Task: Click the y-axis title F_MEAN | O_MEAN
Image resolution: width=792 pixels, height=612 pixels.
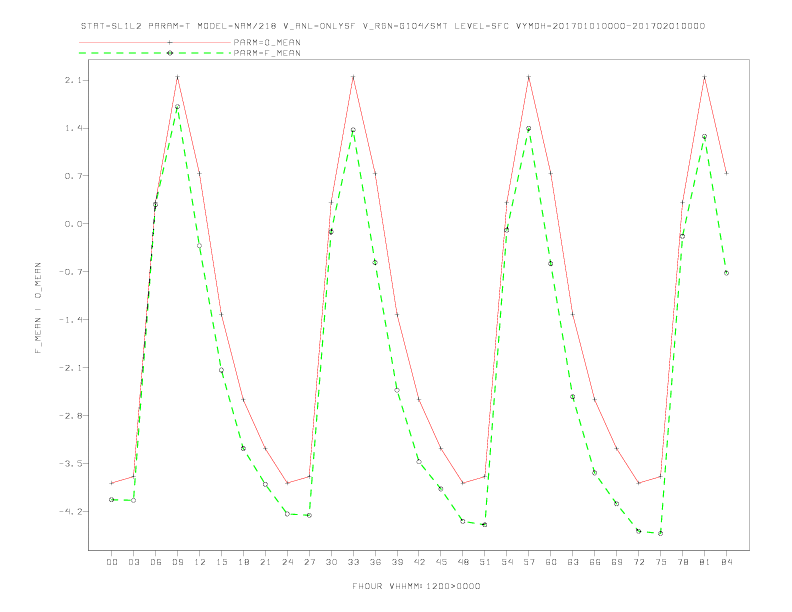Action: [x=38, y=308]
